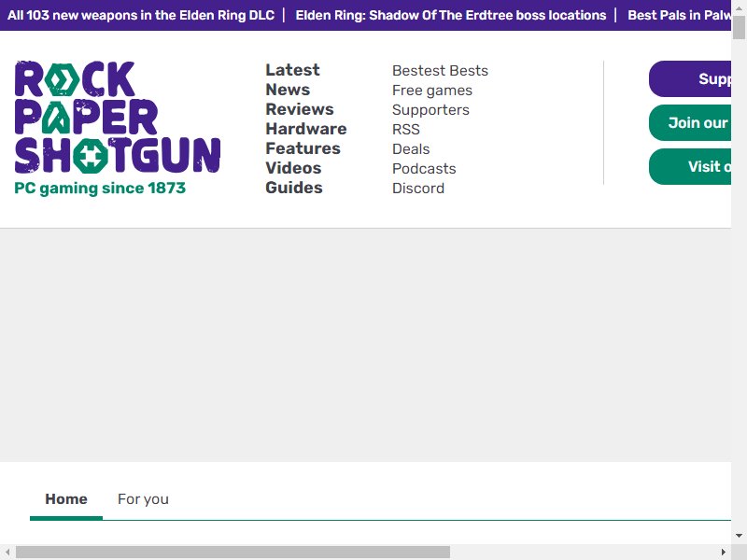Read 'All 103 new weapons in the Elden Ring DLC'

(141, 15)
